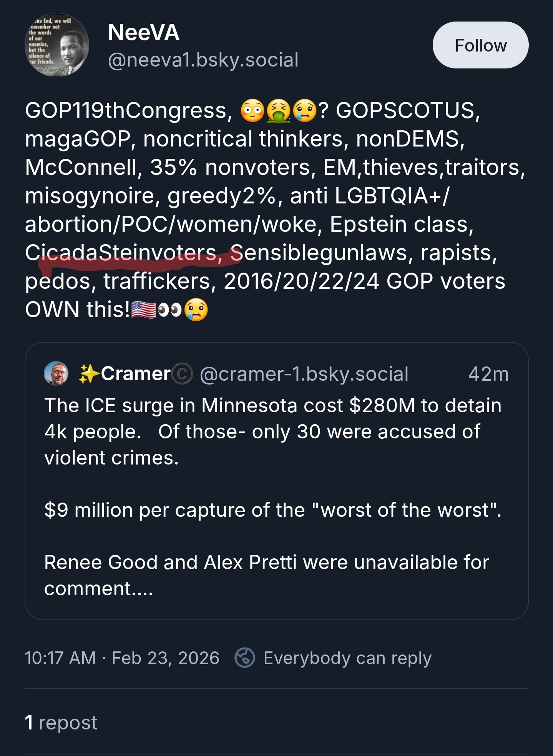Click the copyright symbol after Cramer
The image size is (553, 756).
182,374
